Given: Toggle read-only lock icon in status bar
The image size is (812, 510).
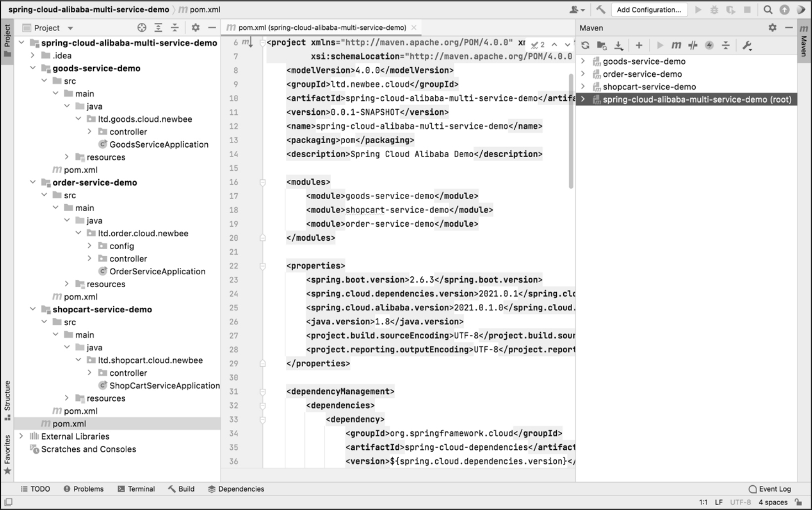Looking at the screenshot, I should click(x=798, y=502).
